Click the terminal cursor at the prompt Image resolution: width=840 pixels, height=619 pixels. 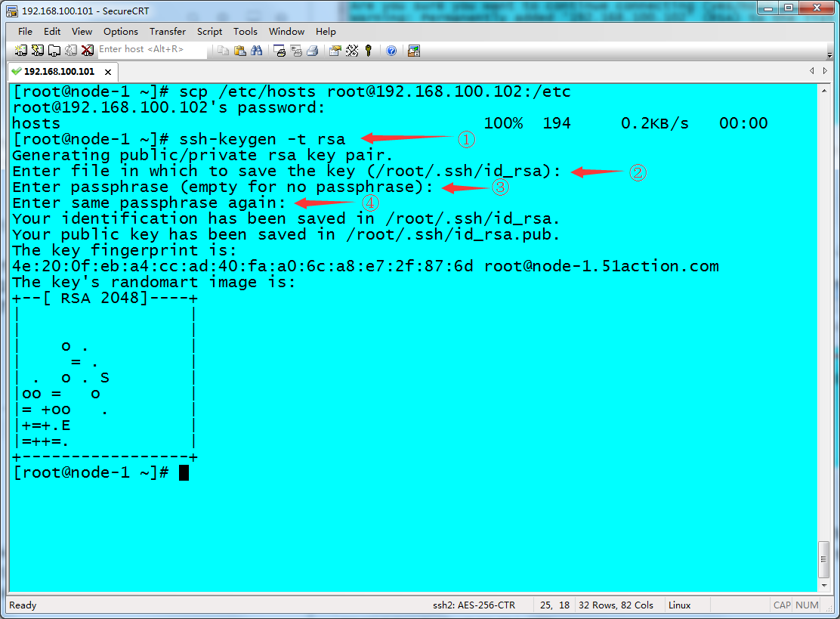184,473
